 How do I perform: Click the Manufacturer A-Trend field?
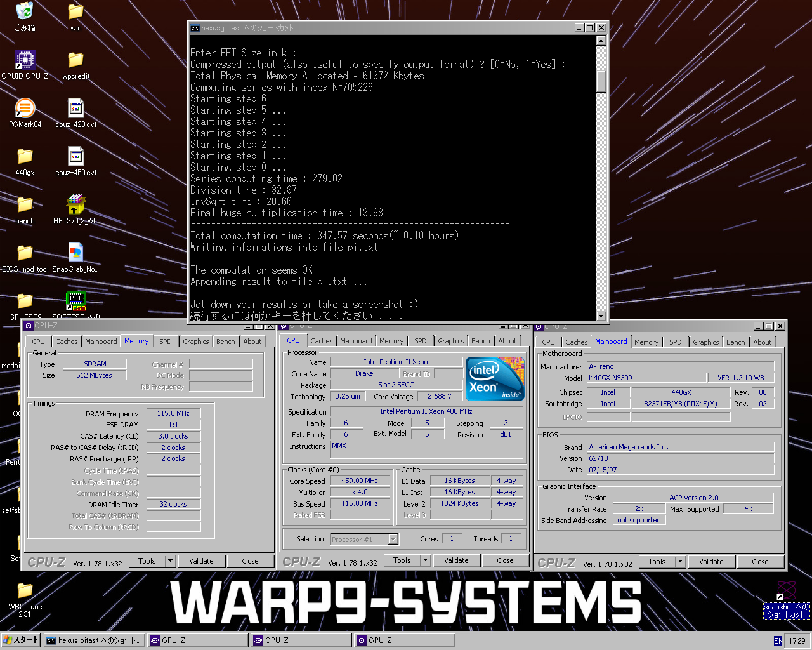click(x=680, y=366)
